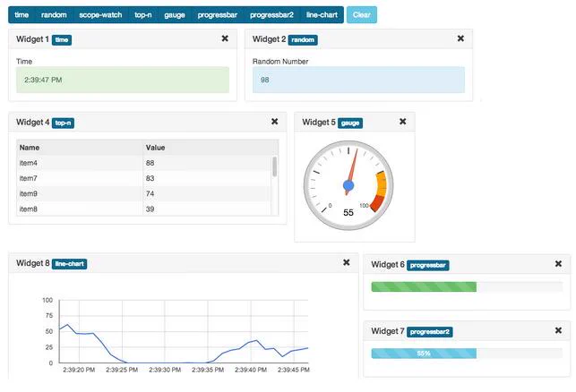Click the Widget 4 title text
Screen dimensions: 576x392
32,123
